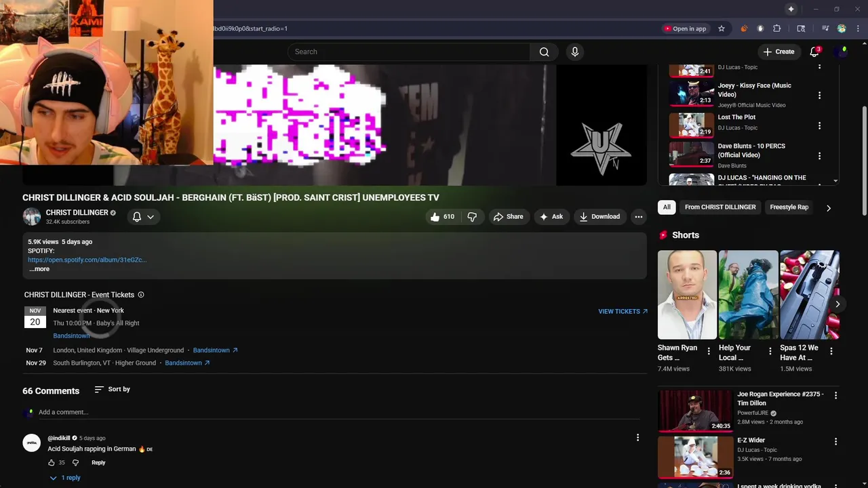Open more actions ellipsis beside Download

pyautogui.click(x=639, y=217)
